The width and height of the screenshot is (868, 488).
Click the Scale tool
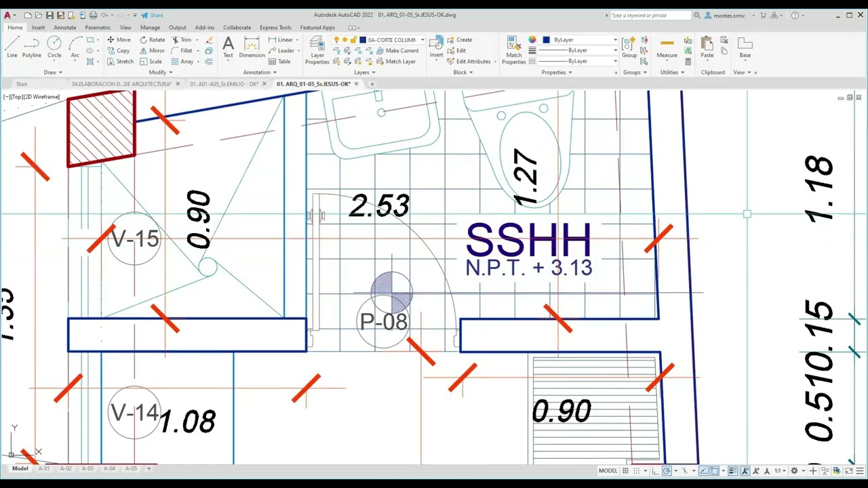coord(151,62)
